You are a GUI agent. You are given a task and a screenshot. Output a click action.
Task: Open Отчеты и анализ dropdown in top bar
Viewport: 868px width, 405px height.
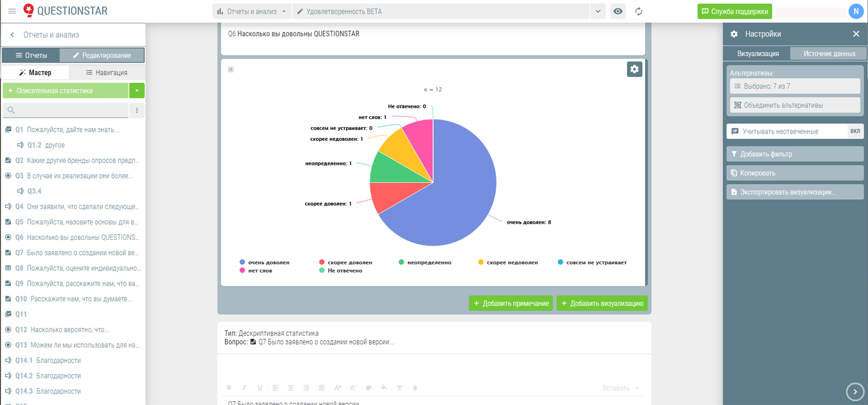tap(252, 11)
